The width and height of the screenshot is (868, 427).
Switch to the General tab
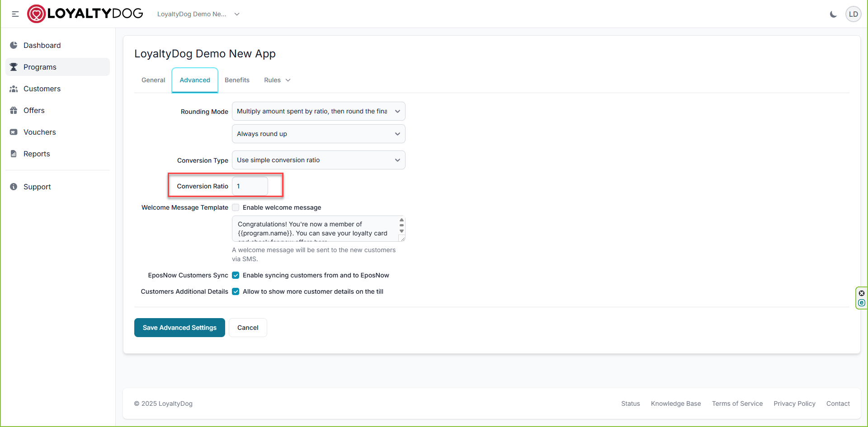tap(153, 80)
